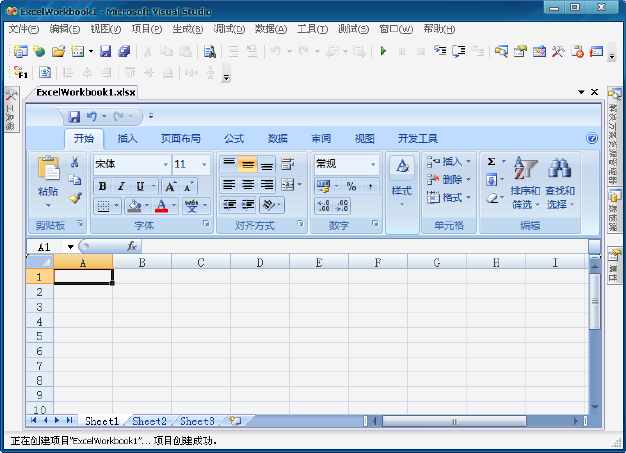Click the AutoSum sigma icon
Viewport: 626px width, 453px height.
(x=491, y=162)
